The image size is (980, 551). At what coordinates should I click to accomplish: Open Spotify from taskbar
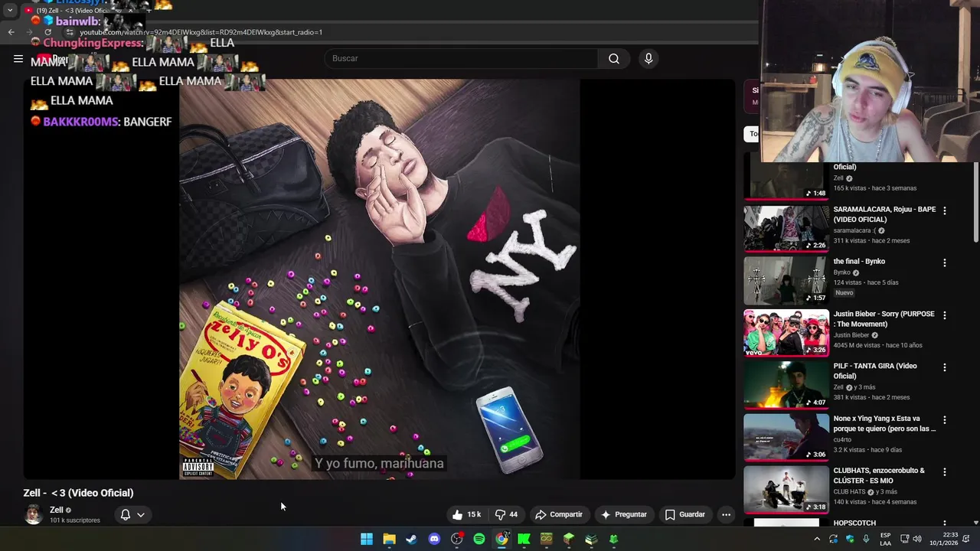(x=479, y=539)
